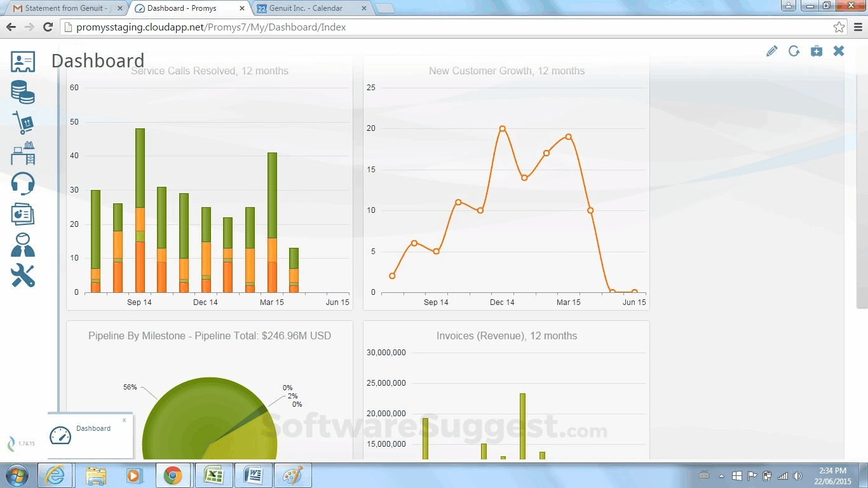The width and height of the screenshot is (868, 488).
Task: Close the small Dashboard tile
Action: [124, 420]
